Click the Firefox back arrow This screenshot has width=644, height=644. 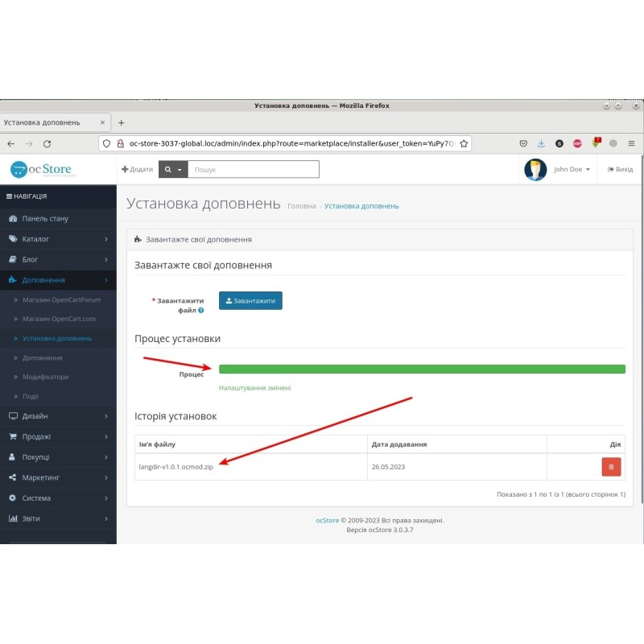coord(11,143)
